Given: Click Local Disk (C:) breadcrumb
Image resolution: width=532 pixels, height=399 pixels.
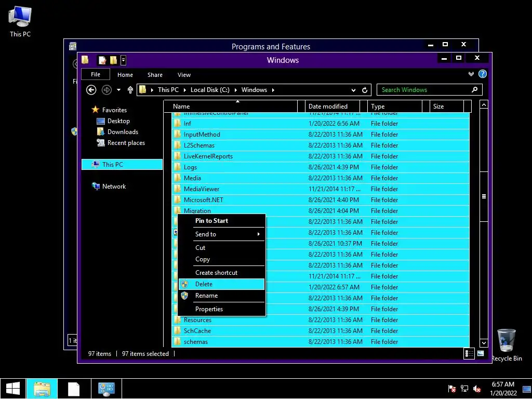Looking at the screenshot, I should 210,90.
